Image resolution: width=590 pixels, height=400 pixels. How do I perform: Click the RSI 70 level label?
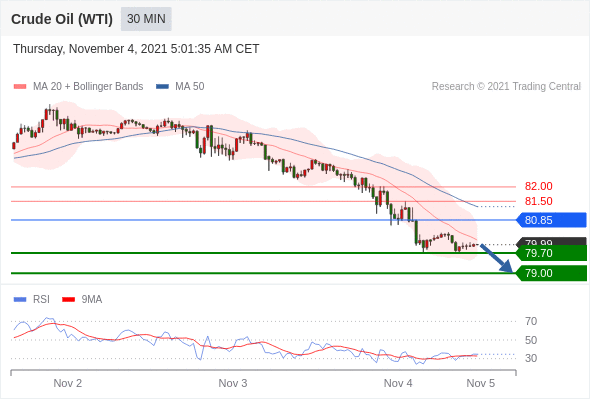[531, 321]
